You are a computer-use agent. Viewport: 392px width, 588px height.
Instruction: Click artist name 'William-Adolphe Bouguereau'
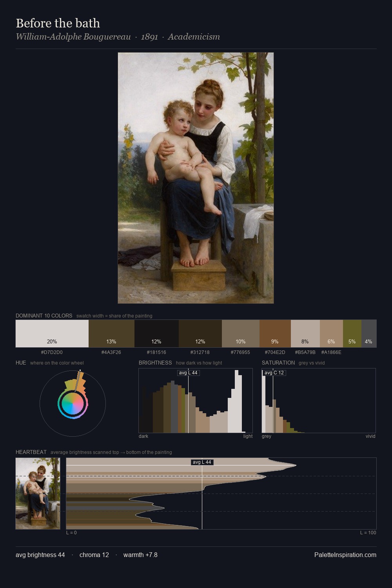[73, 37]
